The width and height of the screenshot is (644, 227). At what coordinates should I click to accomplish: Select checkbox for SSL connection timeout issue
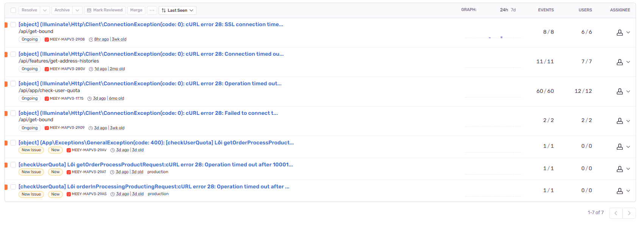[13, 25]
